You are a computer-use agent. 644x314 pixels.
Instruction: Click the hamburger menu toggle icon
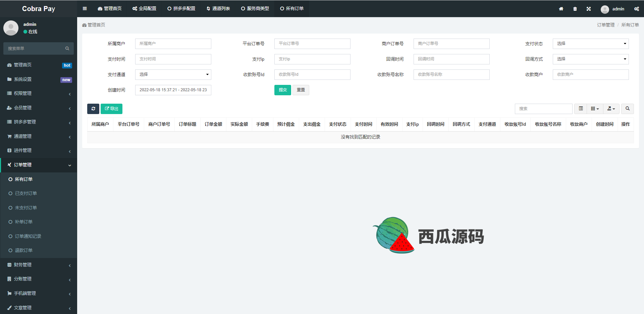(x=85, y=9)
